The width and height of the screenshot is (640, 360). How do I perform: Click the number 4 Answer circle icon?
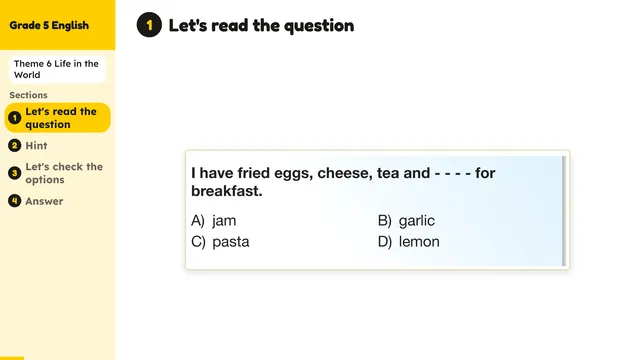15,201
